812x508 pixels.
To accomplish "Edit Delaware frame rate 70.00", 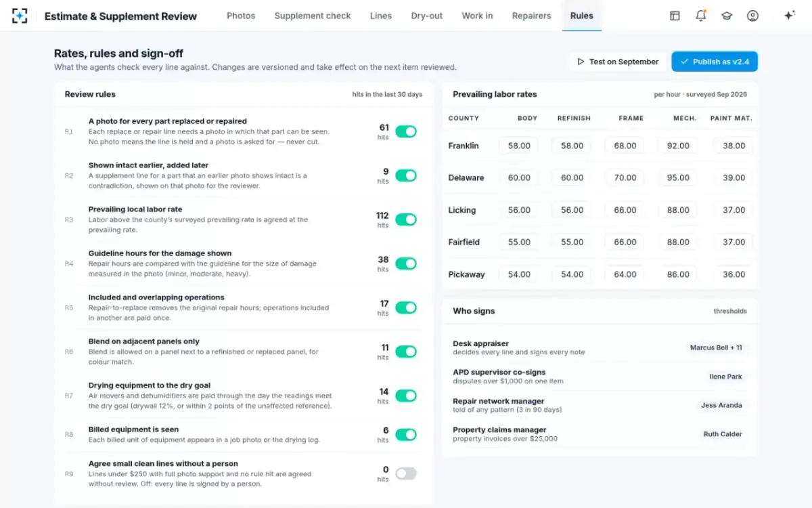I will (625, 177).
